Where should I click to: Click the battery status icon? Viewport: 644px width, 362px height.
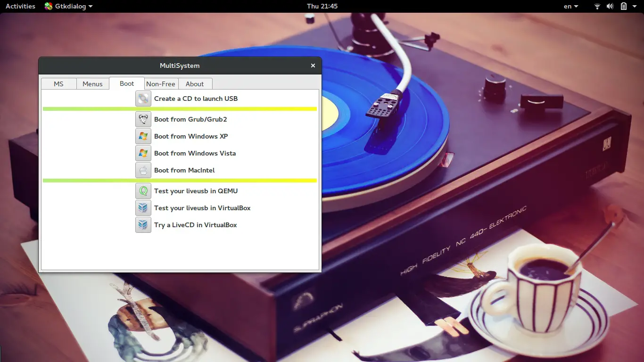pyautogui.click(x=623, y=6)
